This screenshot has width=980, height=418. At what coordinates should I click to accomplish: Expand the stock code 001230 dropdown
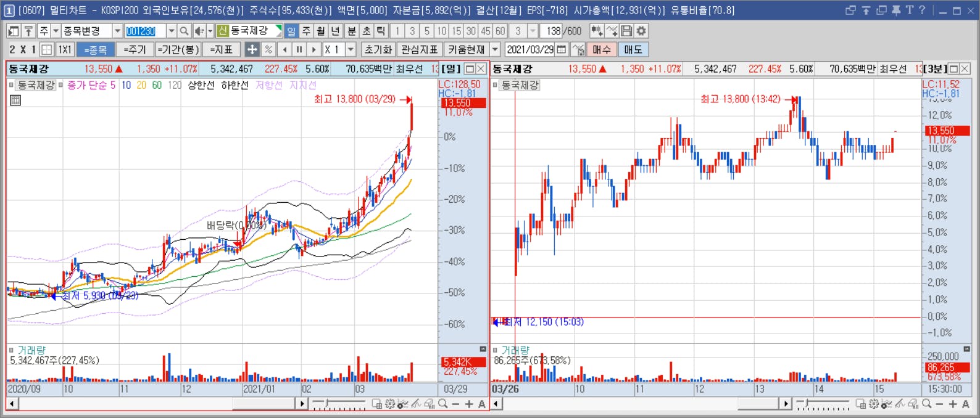(x=172, y=31)
